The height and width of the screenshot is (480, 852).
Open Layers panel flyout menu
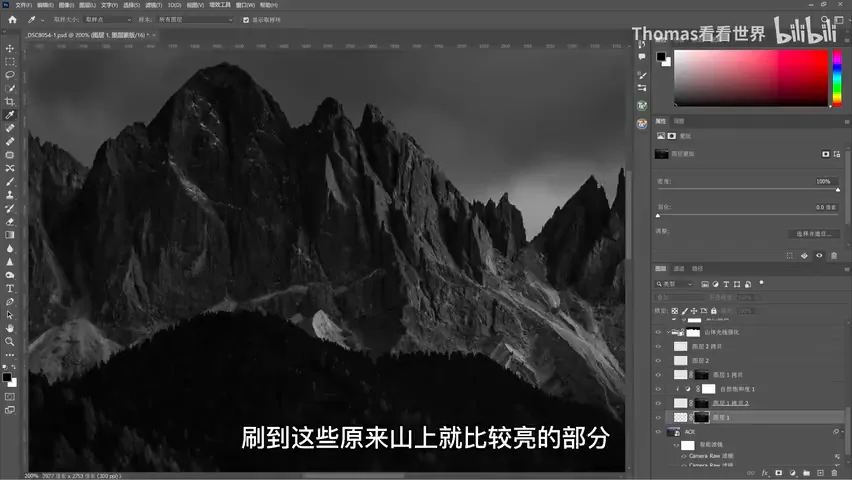846,269
